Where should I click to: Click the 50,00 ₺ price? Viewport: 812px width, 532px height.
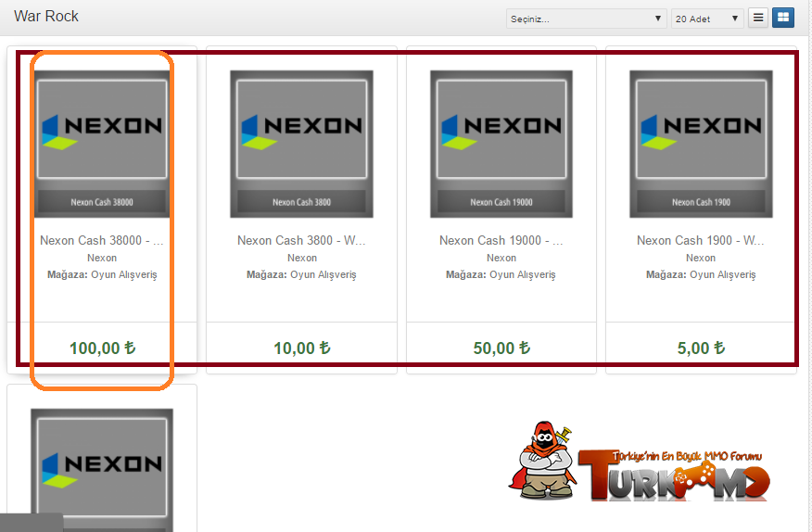tap(501, 348)
